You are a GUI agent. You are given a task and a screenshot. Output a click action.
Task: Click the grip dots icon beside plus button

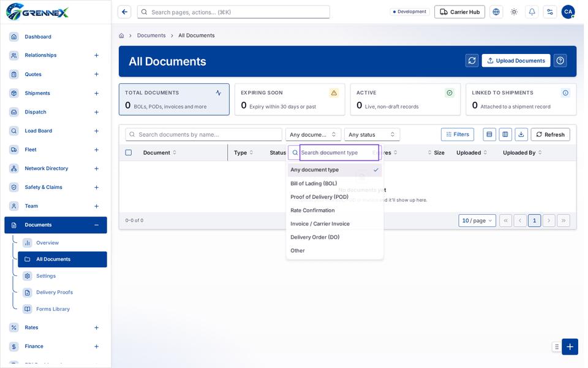pyautogui.click(x=557, y=347)
